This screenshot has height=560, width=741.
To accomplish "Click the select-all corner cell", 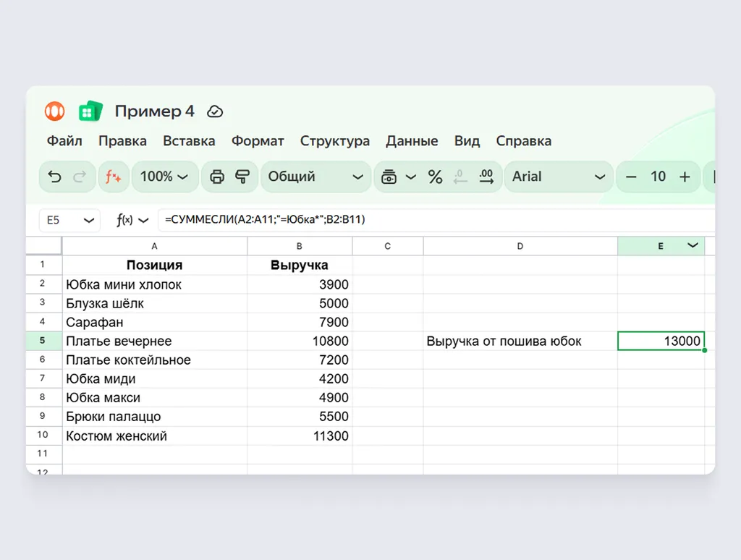I will point(43,246).
